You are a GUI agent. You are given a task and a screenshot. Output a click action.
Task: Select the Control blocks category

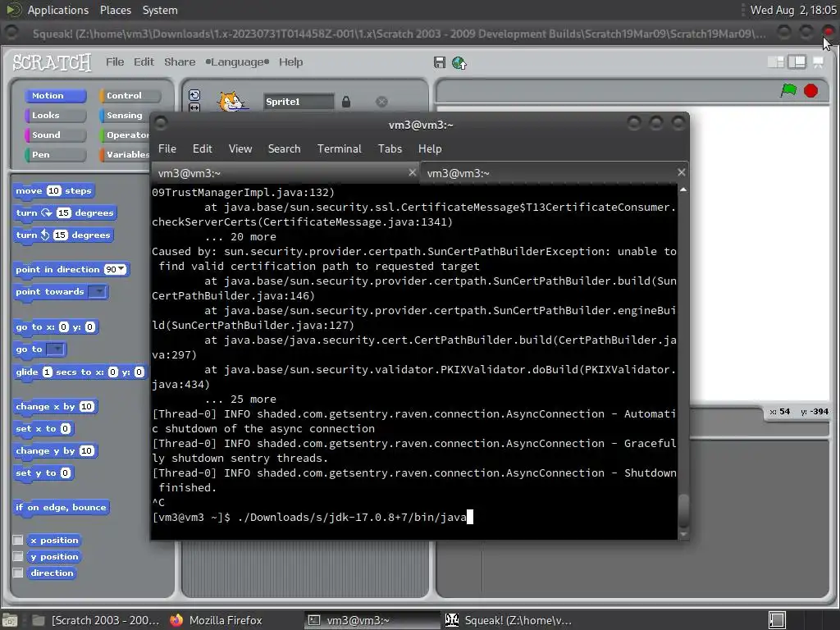tap(130, 95)
